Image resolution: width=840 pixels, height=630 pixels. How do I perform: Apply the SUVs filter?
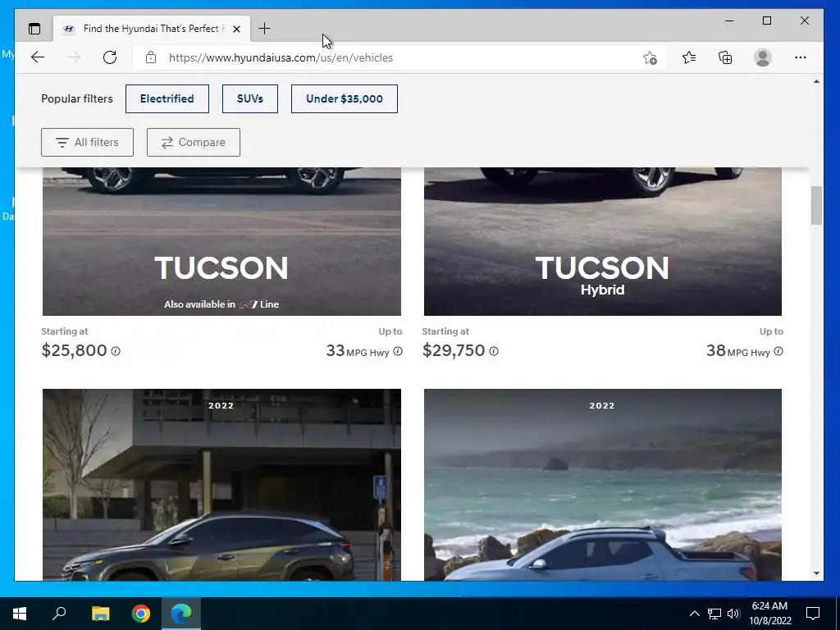250,98
